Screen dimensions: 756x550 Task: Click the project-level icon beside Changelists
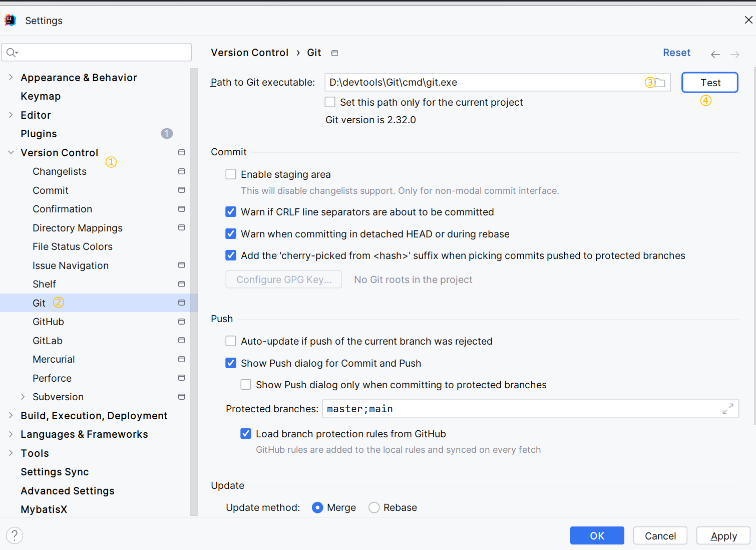tap(181, 171)
